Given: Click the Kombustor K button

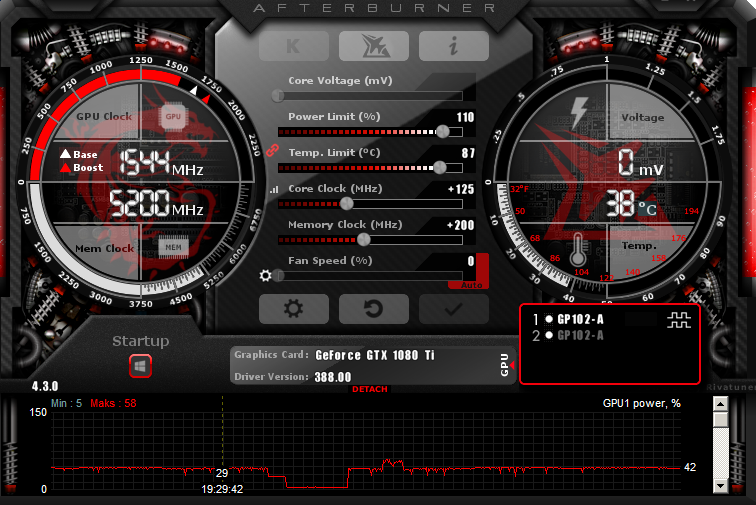Looking at the screenshot, I should tap(294, 46).
